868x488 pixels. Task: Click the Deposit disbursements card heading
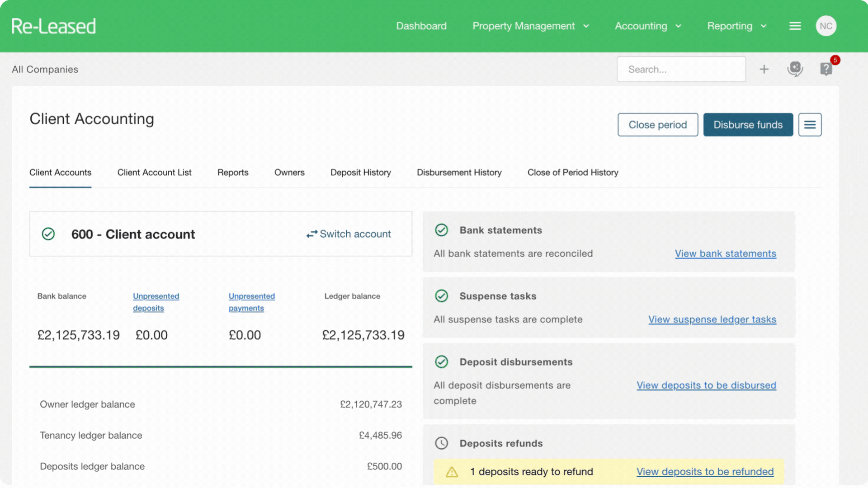pyautogui.click(x=516, y=362)
